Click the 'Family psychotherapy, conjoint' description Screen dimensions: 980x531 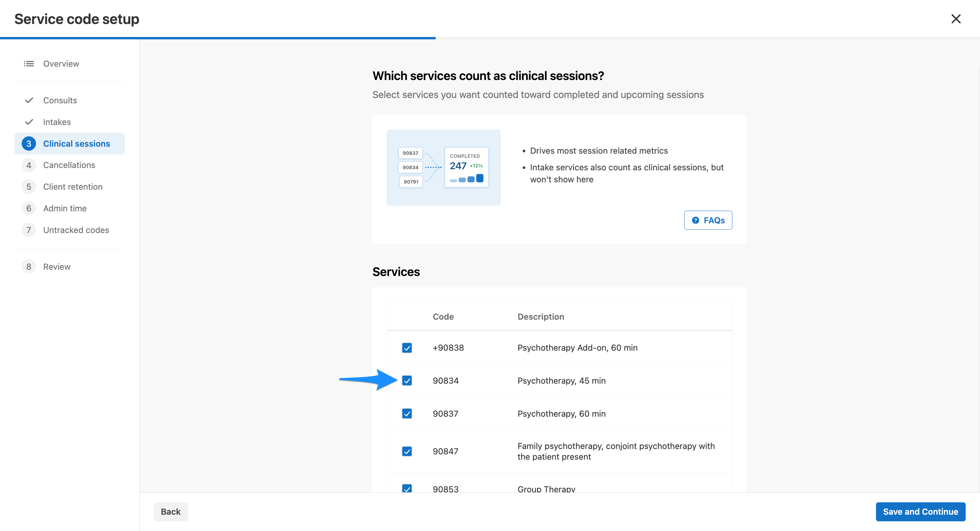click(616, 452)
